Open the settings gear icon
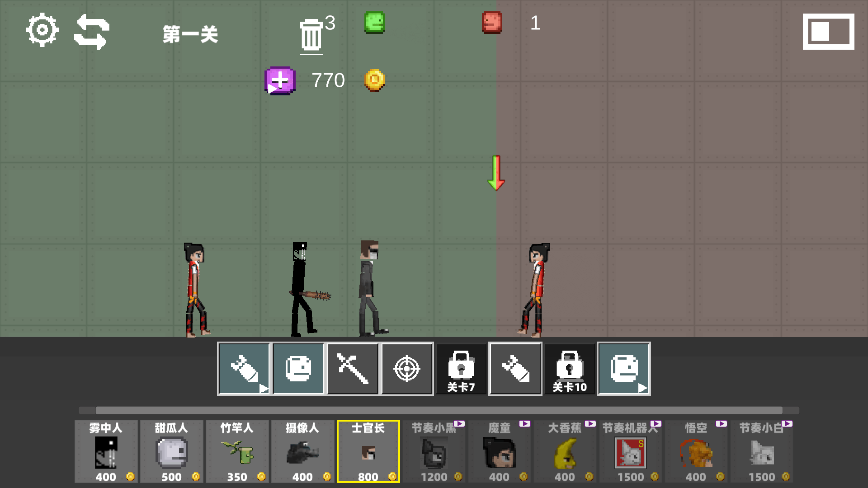 (x=42, y=30)
